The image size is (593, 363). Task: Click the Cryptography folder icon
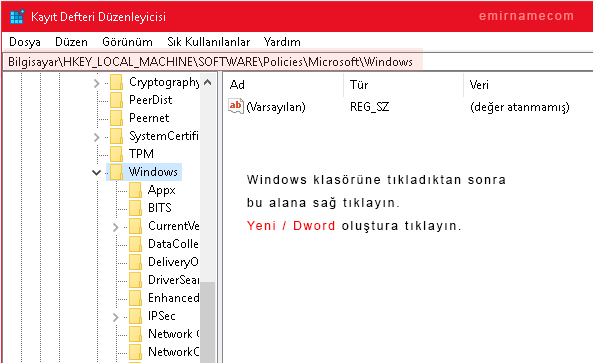coord(116,82)
